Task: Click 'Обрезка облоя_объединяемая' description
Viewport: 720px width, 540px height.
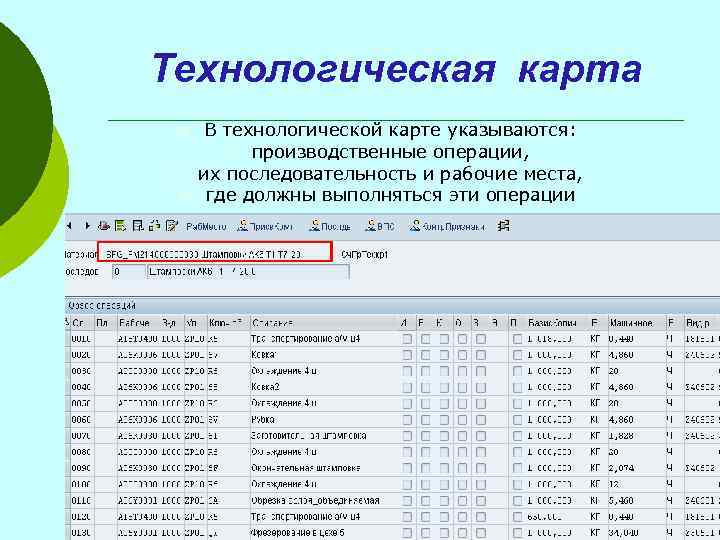Action: click(315, 501)
